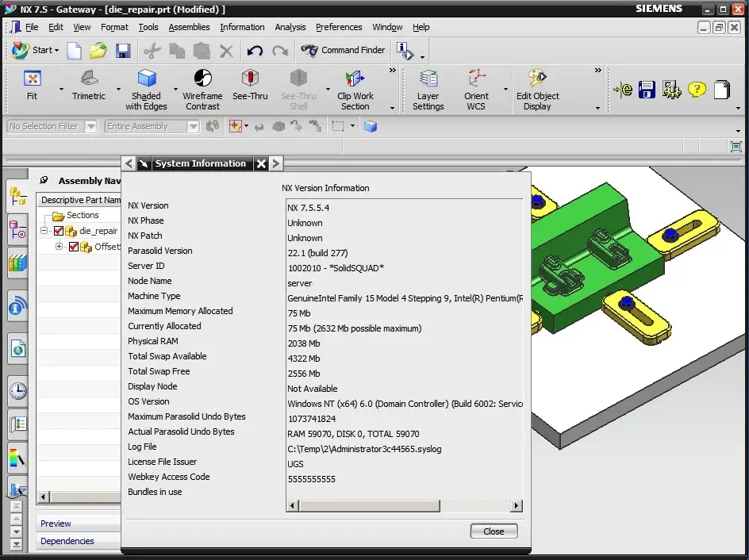749x560 pixels.
Task: Open the No Selection Filter dropdown
Action: pos(89,125)
